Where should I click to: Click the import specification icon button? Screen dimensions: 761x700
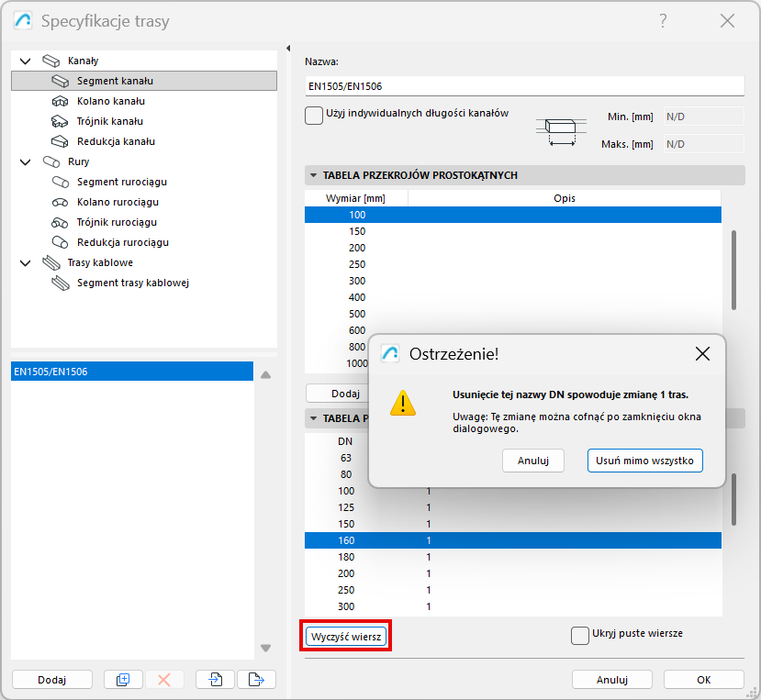tap(216, 680)
